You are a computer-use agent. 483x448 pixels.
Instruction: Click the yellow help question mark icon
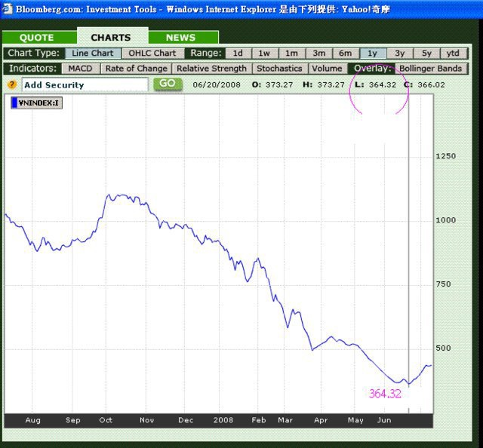[x=12, y=84]
